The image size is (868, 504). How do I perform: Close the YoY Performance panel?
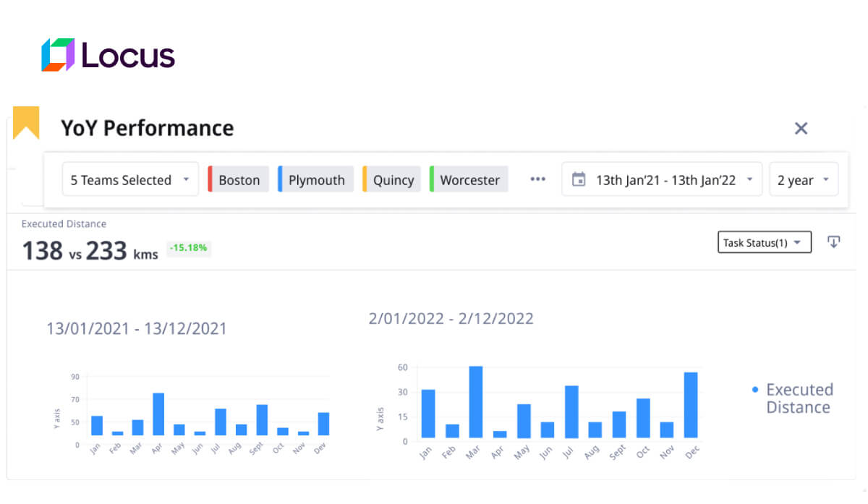coord(801,129)
